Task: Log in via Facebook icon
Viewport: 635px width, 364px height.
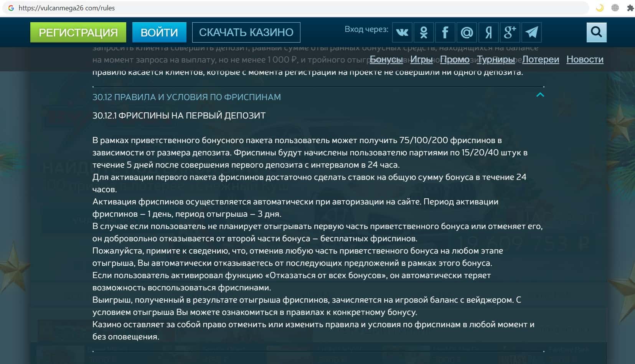Action: [x=445, y=32]
